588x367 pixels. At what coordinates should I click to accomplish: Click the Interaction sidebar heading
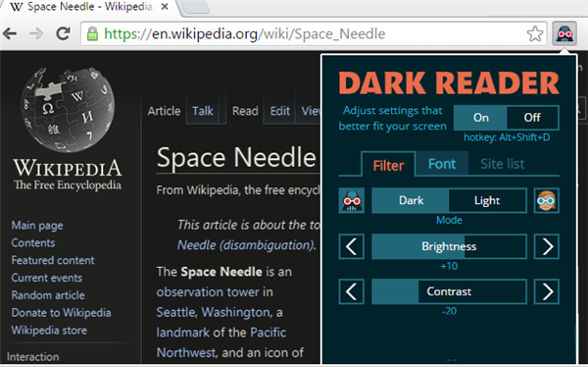point(33,357)
